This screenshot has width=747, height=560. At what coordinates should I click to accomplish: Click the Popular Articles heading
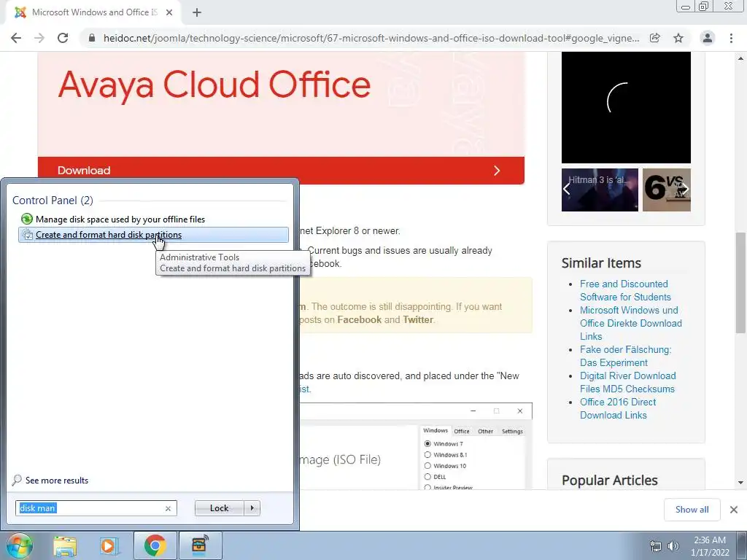point(610,480)
